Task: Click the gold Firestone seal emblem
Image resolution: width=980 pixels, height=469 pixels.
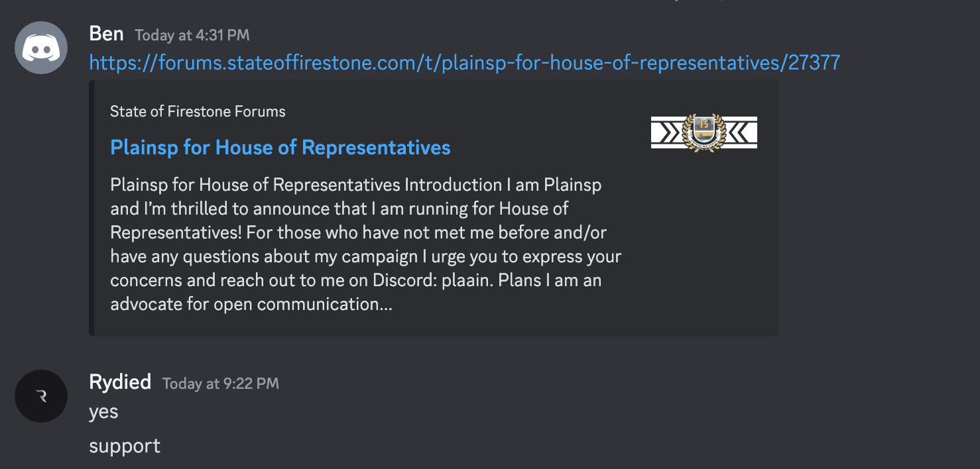Action: [x=704, y=132]
